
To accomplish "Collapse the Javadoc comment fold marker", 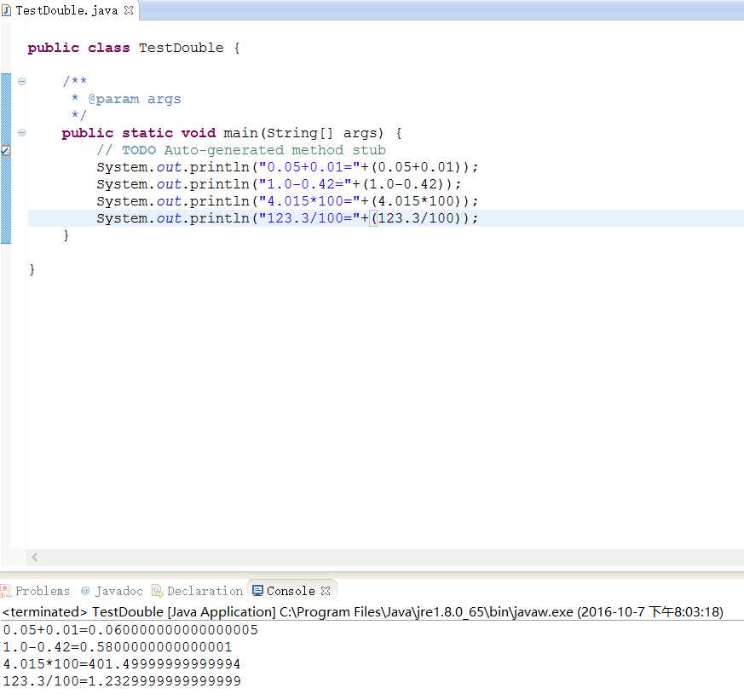I will (x=22, y=81).
